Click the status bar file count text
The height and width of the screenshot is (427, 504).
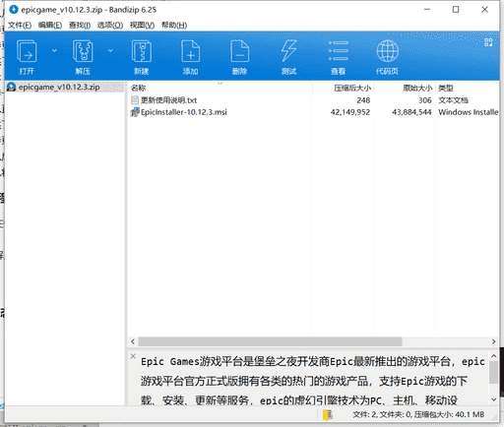[x=418, y=414]
